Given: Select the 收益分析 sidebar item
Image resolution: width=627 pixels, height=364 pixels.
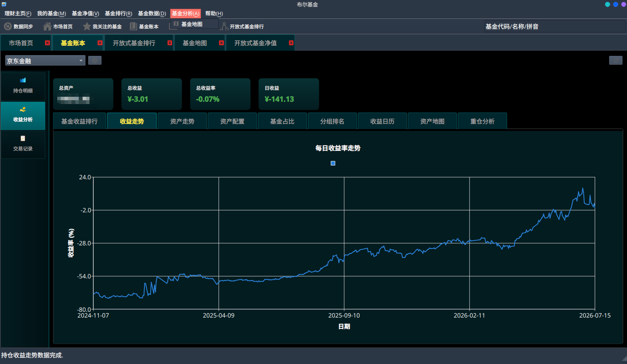Looking at the screenshot, I should pyautogui.click(x=23, y=115).
